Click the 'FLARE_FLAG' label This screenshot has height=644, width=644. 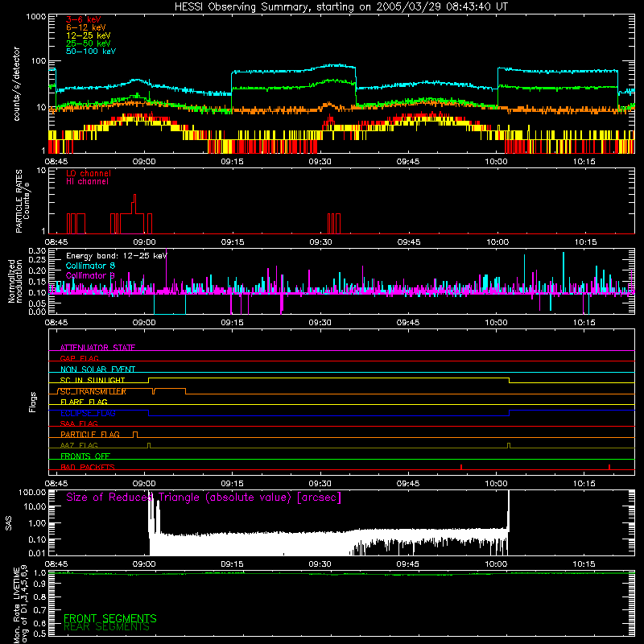84,402
